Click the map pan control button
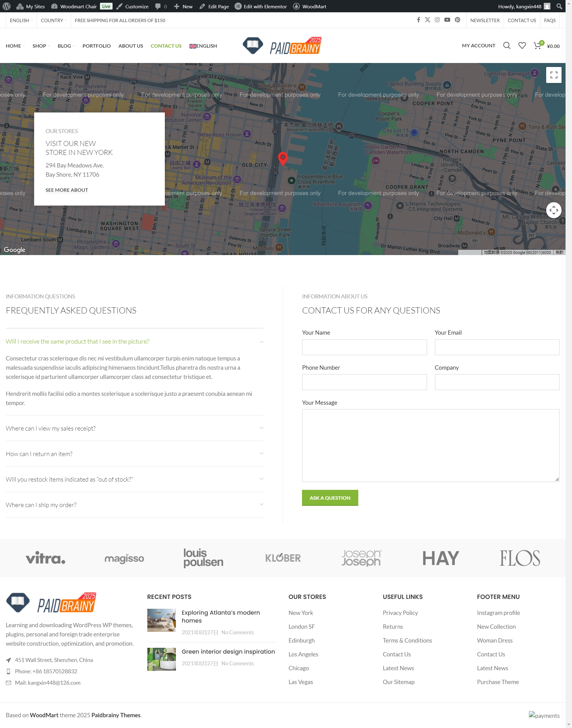This screenshot has width=572, height=728. click(x=554, y=210)
